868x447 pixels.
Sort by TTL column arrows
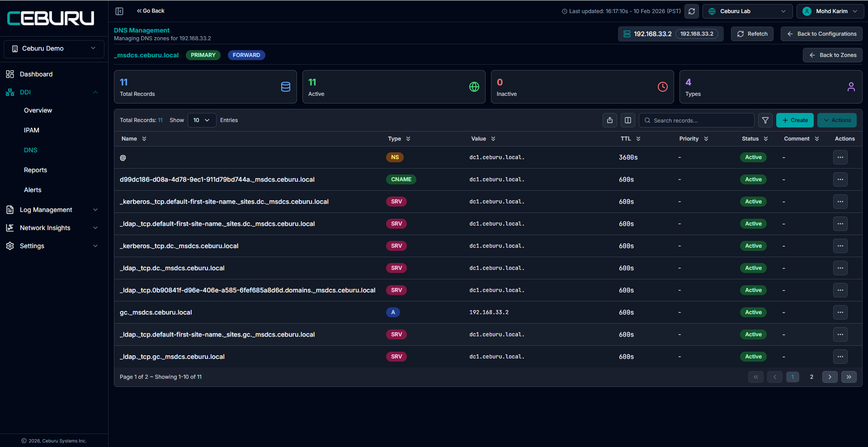(638, 139)
